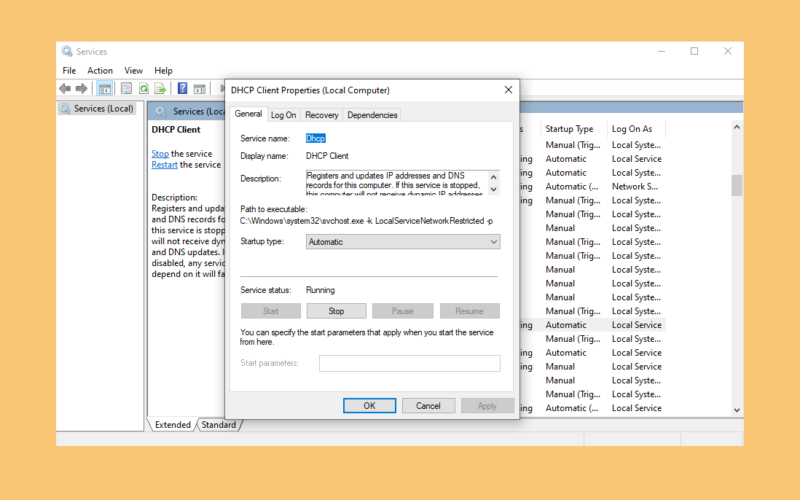The width and height of the screenshot is (800, 500).
Task: Switch to the Recovery tab
Action: click(321, 115)
